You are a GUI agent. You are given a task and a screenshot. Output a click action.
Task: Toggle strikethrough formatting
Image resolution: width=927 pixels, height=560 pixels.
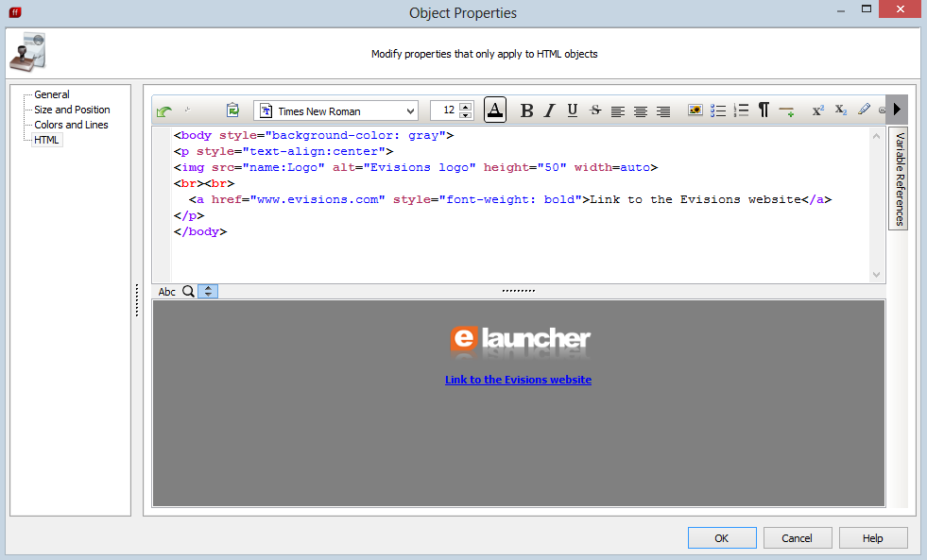595,110
